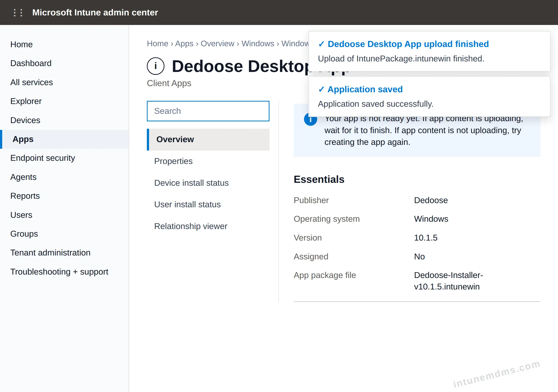
Task: Click the Assigned field label
Action: coord(311,257)
